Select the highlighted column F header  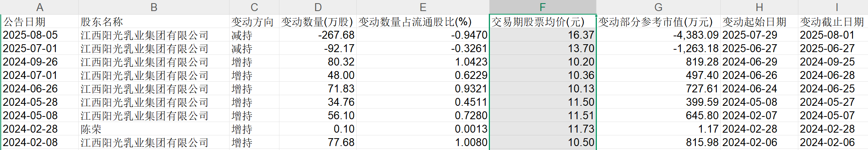coord(543,7)
